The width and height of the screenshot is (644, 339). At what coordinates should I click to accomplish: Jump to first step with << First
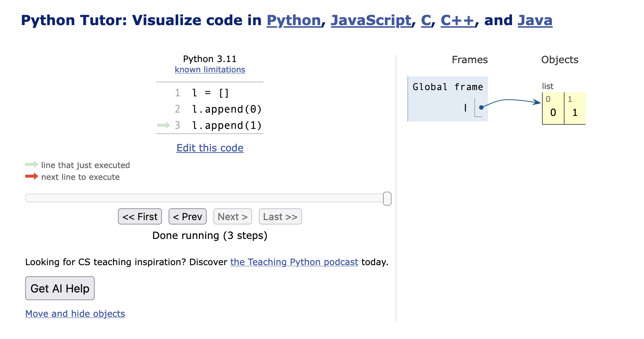pos(140,216)
